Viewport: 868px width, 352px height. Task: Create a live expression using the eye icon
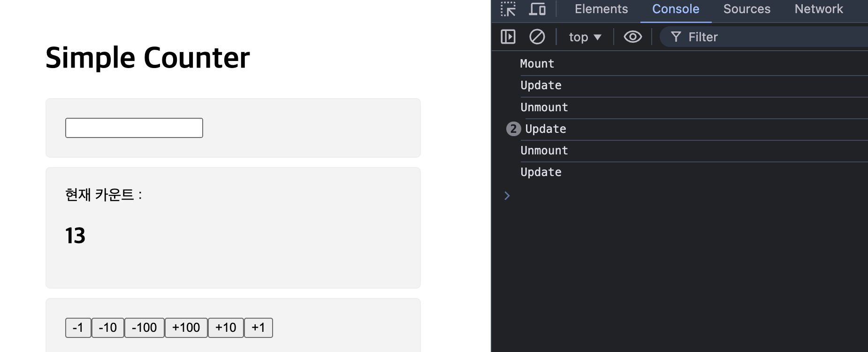[x=633, y=37]
